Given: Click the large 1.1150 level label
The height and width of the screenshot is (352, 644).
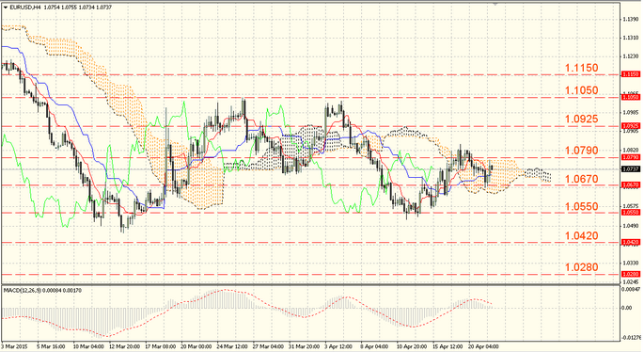Looking at the screenshot, I should pos(582,68).
